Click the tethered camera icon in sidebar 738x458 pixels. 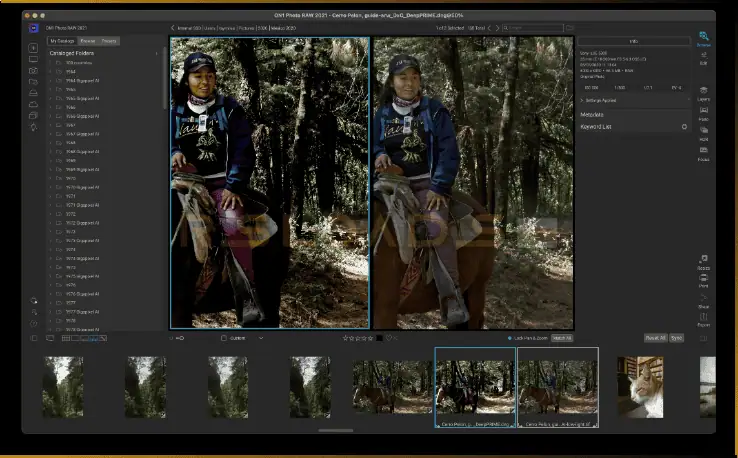pyautogui.click(x=33, y=71)
